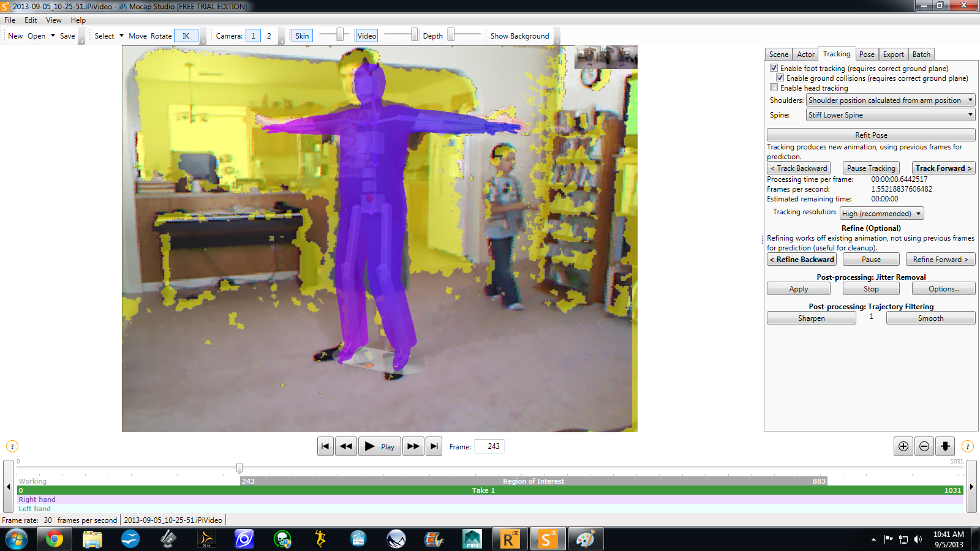This screenshot has height=551, width=980.
Task: Toggle Enable ground collisions checkbox
Action: pos(780,78)
